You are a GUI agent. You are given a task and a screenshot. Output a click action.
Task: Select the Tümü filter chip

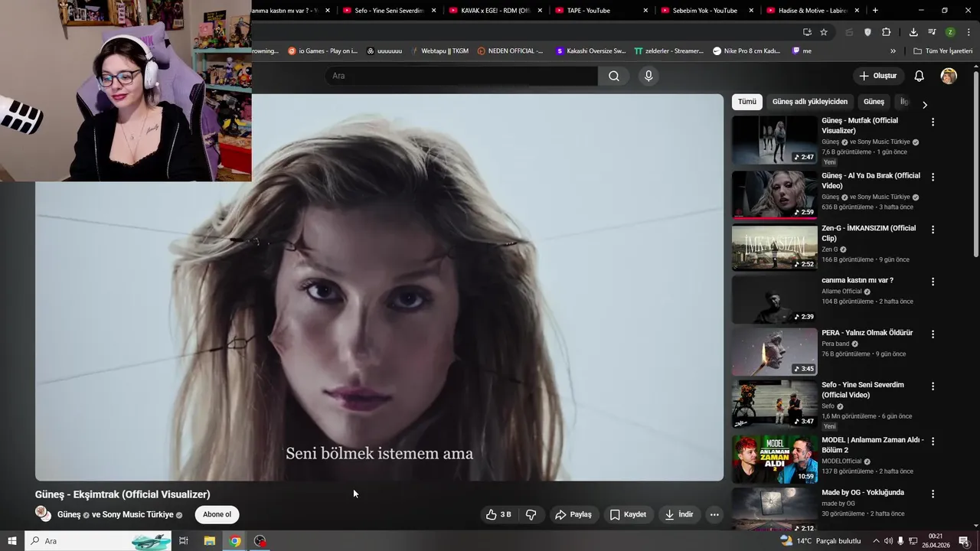pos(747,102)
